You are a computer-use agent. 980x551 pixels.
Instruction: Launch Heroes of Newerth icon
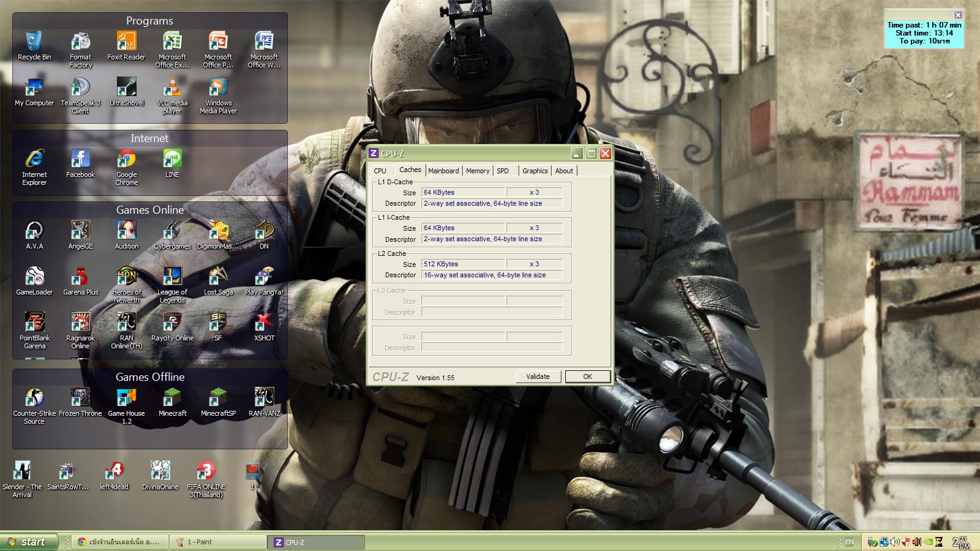[126, 285]
